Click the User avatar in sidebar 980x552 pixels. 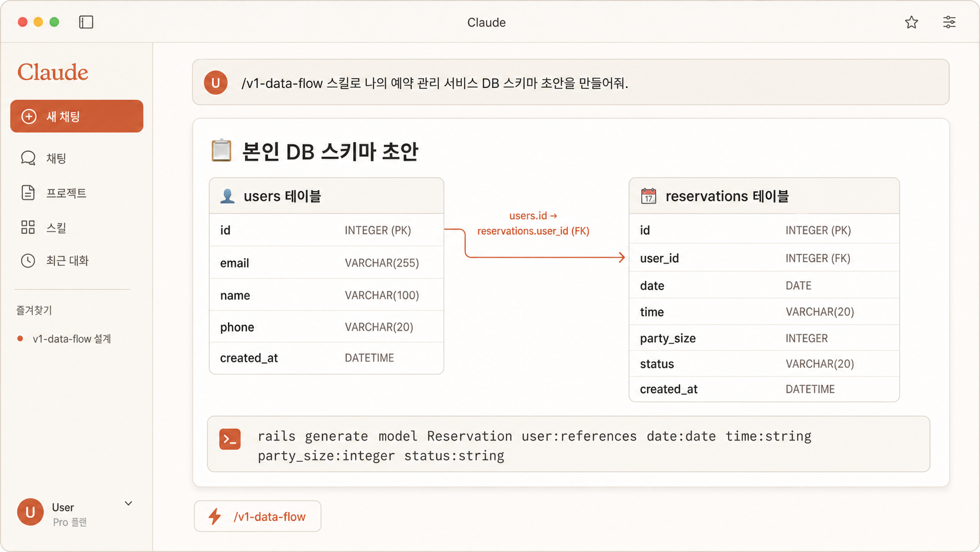[30, 512]
